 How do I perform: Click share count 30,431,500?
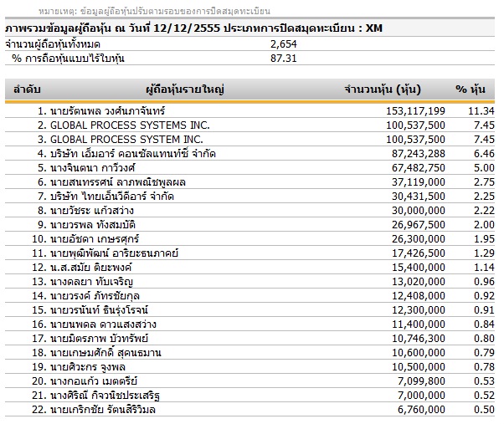click(418, 197)
